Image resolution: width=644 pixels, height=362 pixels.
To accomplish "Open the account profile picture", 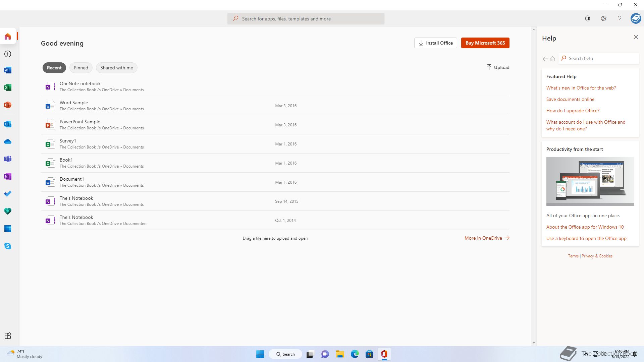I will tap(636, 18).
